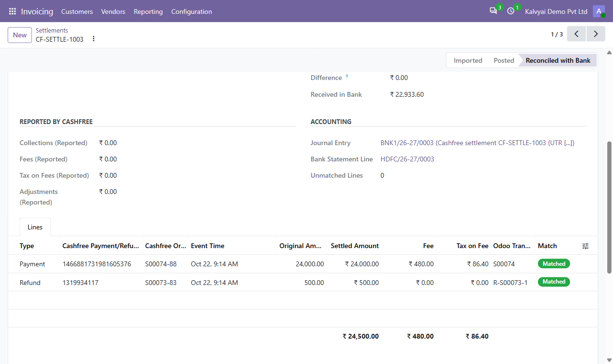Click order S00074-88 cell
This screenshot has width=613, height=364.
tap(161, 264)
